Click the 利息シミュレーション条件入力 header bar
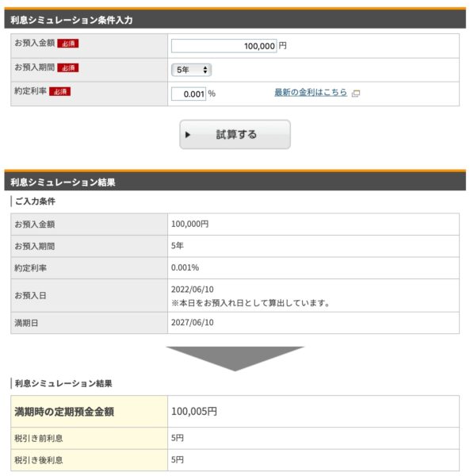The width and height of the screenshot is (470, 476). tap(235, 19)
